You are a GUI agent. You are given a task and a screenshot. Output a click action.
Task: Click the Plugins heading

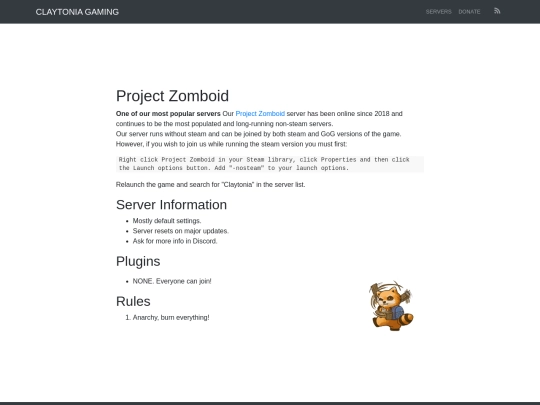pos(138,261)
